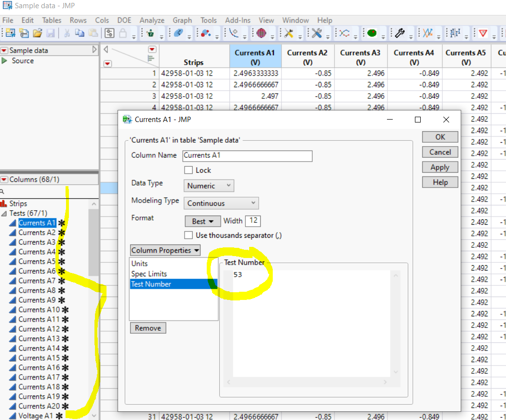
Task: Click inside the Column Name text field
Action: click(x=247, y=156)
